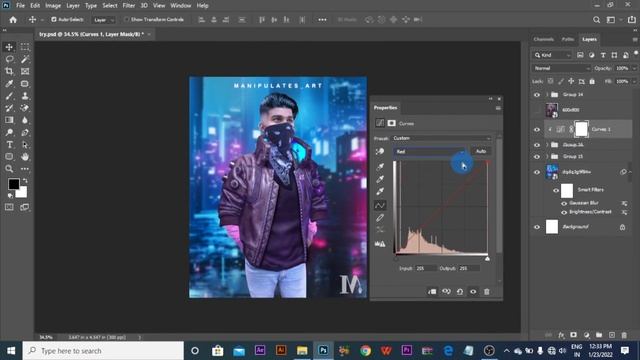
Task: Select the Eyedropper tool in toolbox
Action: 9,84
